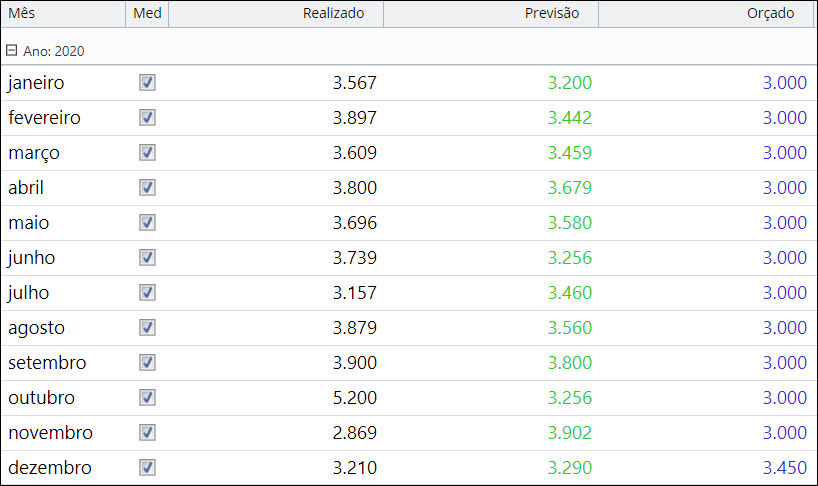The image size is (818, 486).
Task: Select the setembro row
Action: click(409, 362)
